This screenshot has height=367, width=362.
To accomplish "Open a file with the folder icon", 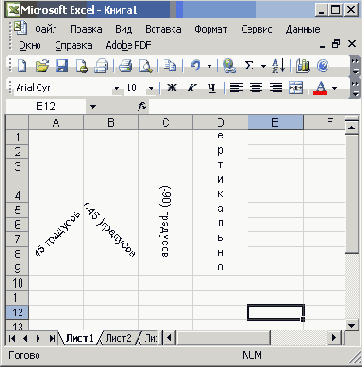I will click(x=42, y=65).
